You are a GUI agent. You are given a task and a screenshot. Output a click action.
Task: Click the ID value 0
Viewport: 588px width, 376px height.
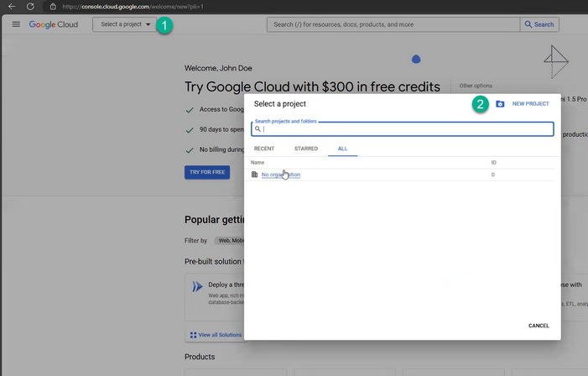coord(492,175)
